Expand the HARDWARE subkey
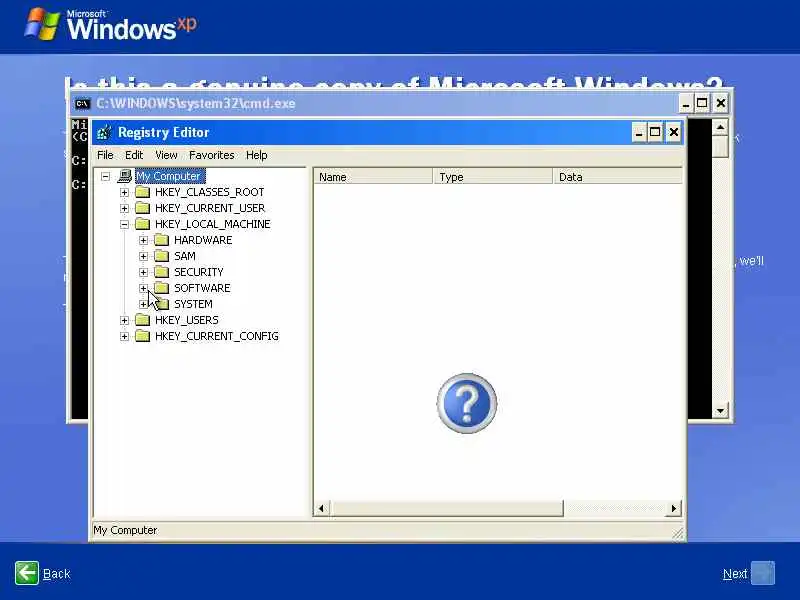Screen dimensions: 800x600 (143, 240)
